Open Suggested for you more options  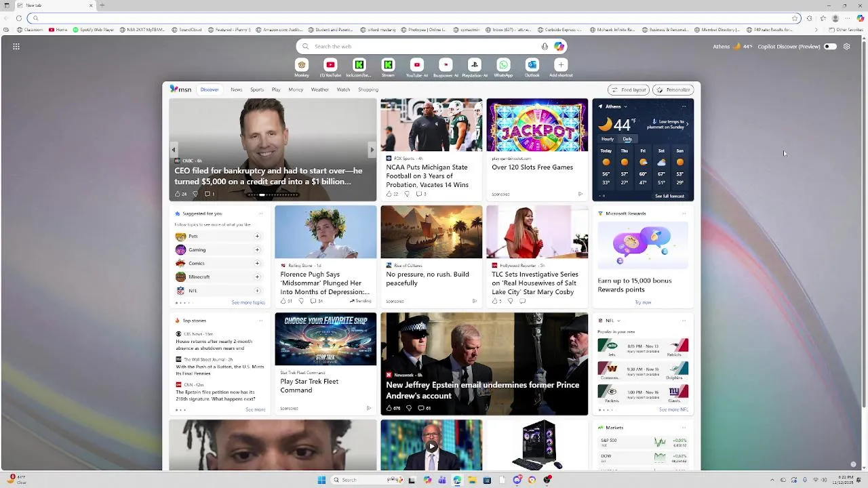(260, 213)
